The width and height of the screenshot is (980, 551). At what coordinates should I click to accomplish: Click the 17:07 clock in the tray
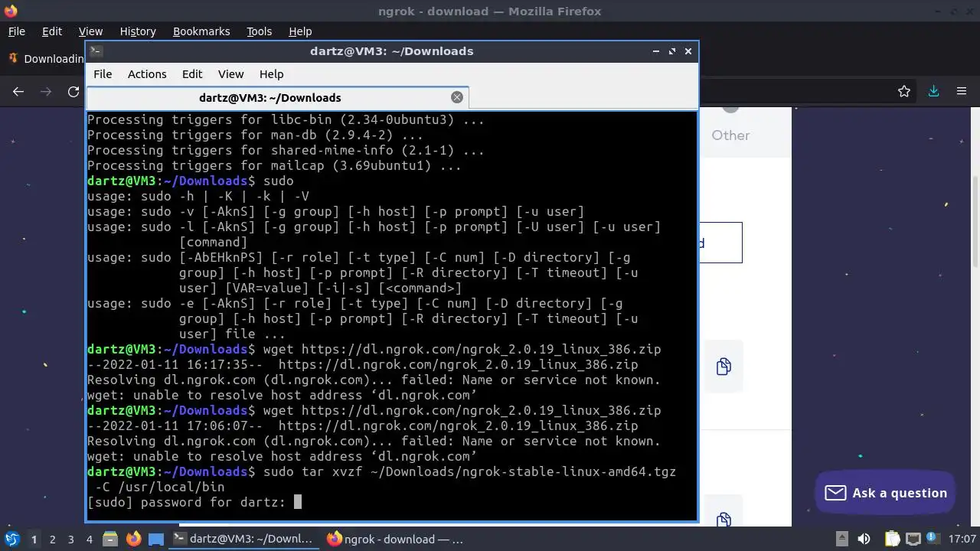pyautogui.click(x=962, y=539)
